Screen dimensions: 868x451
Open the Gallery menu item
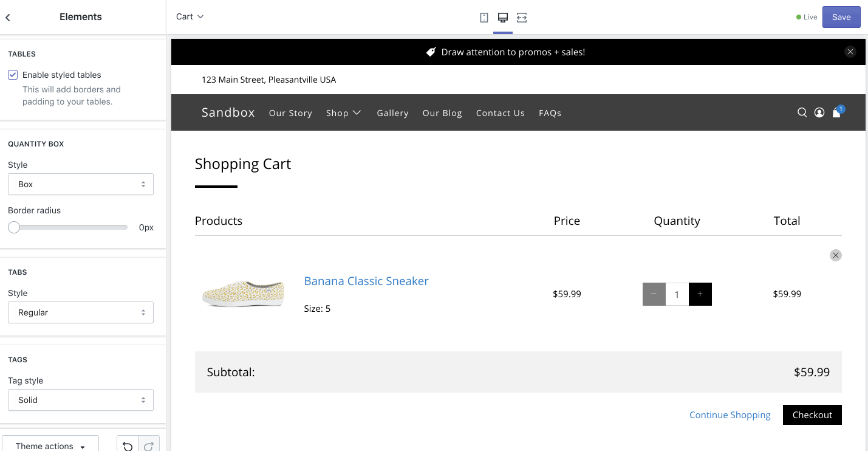pyautogui.click(x=392, y=113)
